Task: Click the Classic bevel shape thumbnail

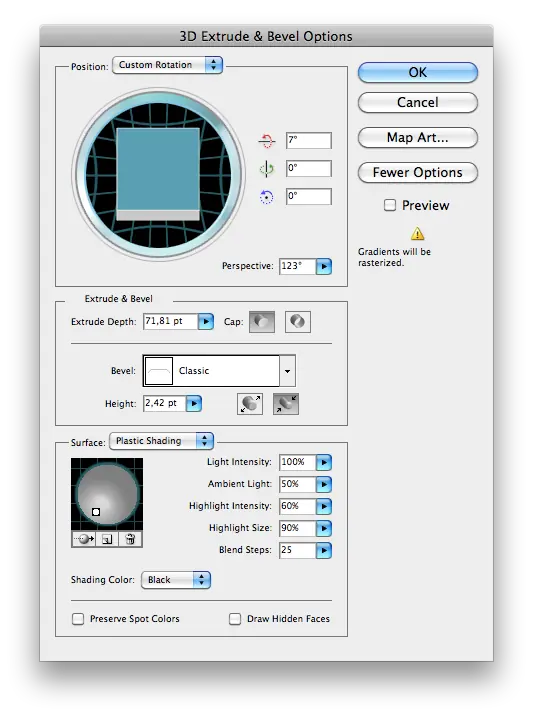Action: [159, 371]
